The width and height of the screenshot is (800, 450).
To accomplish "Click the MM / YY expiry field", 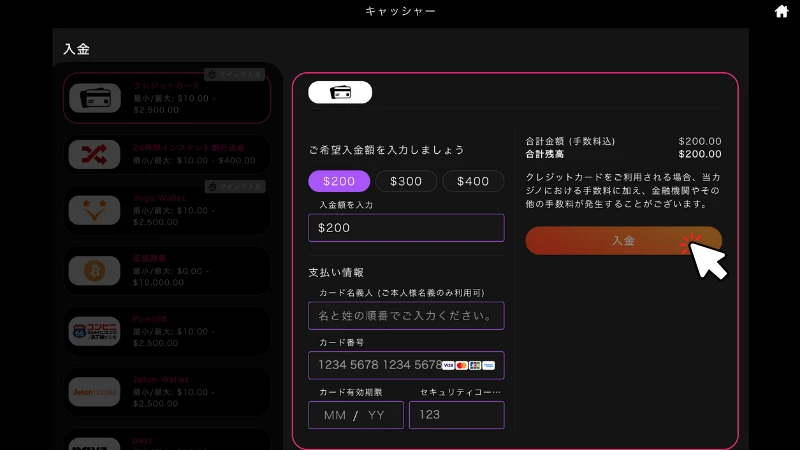I will click(x=356, y=415).
